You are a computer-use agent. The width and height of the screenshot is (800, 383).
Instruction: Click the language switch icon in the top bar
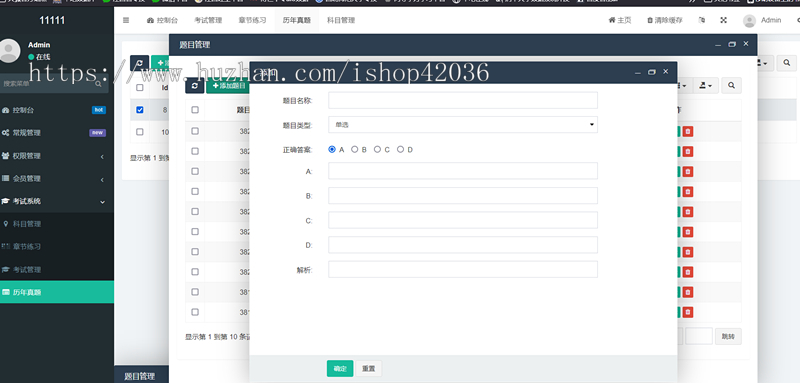(702, 20)
